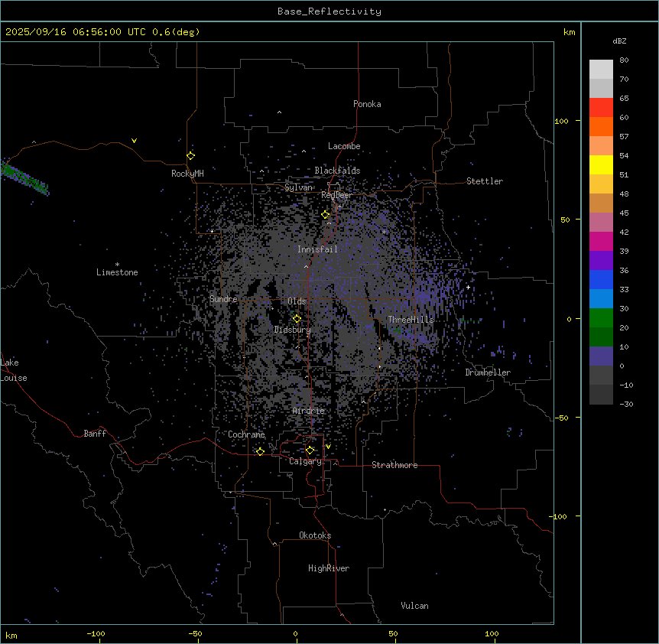The width and height of the screenshot is (659, 644).
Task: Select the Didsbury label
Action: [x=292, y=330]
